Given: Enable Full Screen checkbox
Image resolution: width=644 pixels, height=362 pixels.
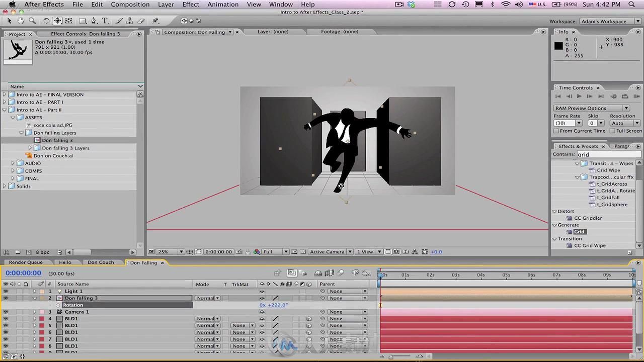Looking at the screenshot, I should 613,131.
